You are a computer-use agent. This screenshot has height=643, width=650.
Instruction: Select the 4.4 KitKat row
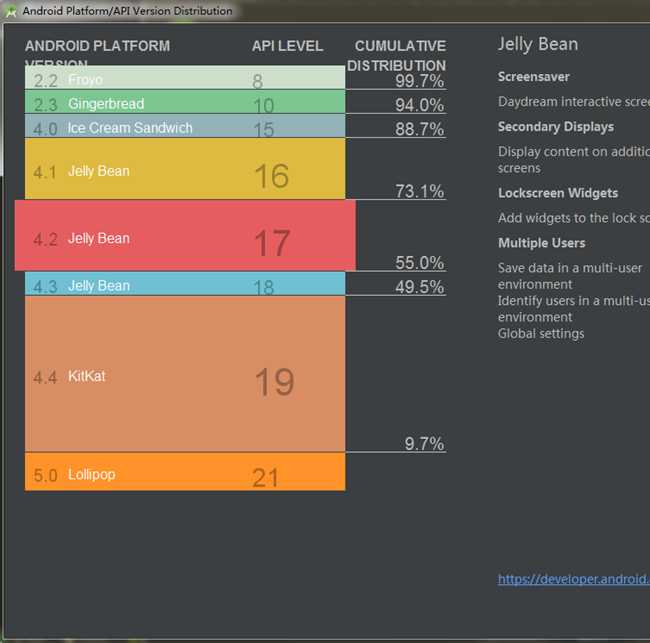point(185,374)
